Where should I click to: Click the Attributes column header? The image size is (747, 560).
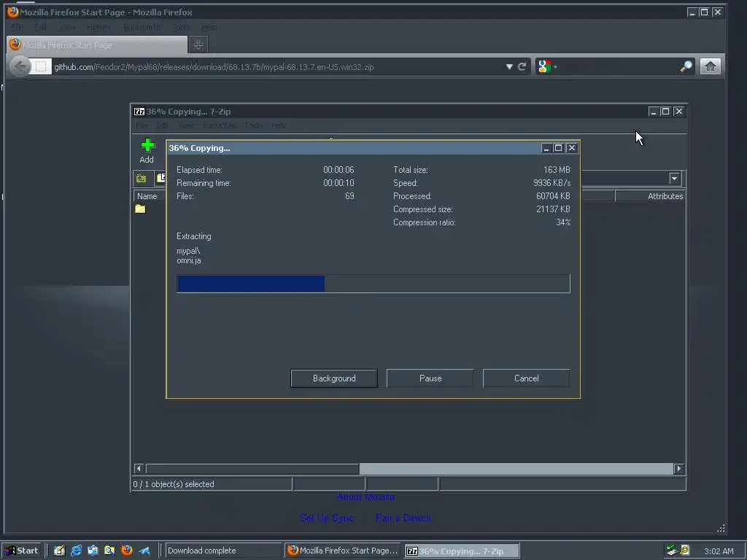650,196
